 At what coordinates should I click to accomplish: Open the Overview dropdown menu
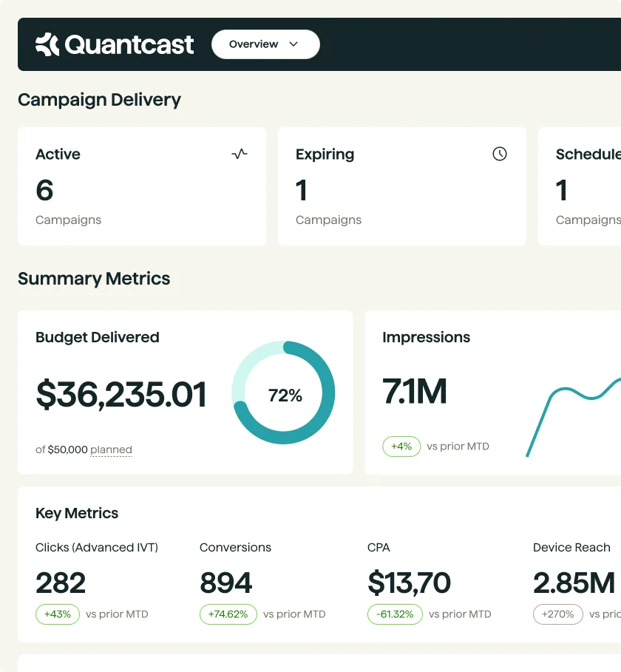[x=265, y=44]
